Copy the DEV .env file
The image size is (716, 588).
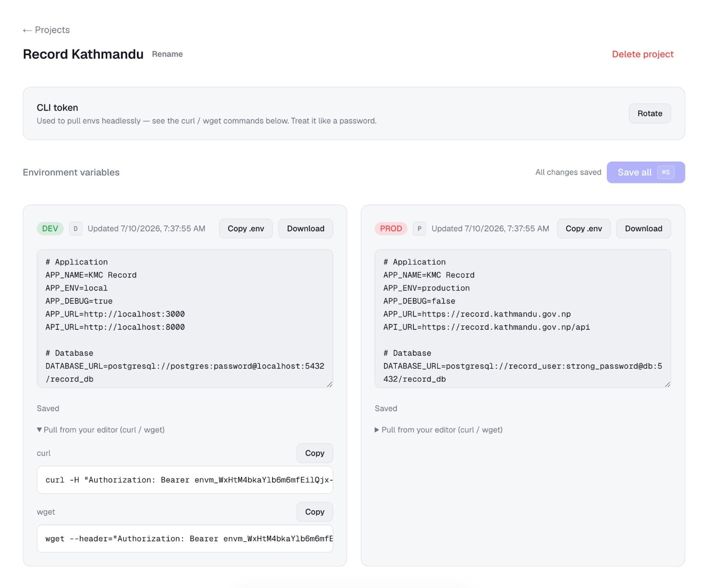pos(246,229)
